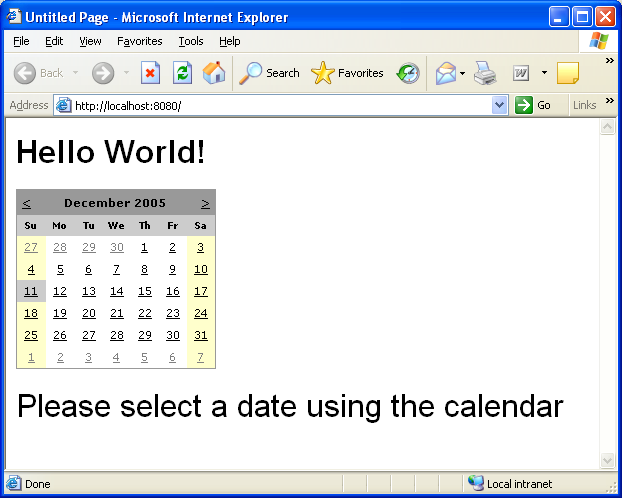
Task: Go to next month in calendar
Action: (x=205, y=203)
